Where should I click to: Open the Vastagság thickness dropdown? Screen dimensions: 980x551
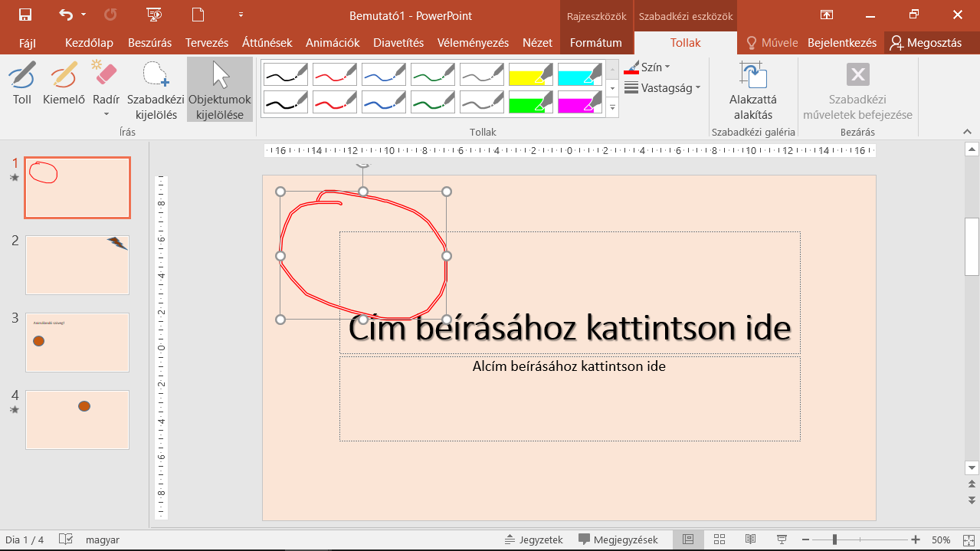(662, 88)
